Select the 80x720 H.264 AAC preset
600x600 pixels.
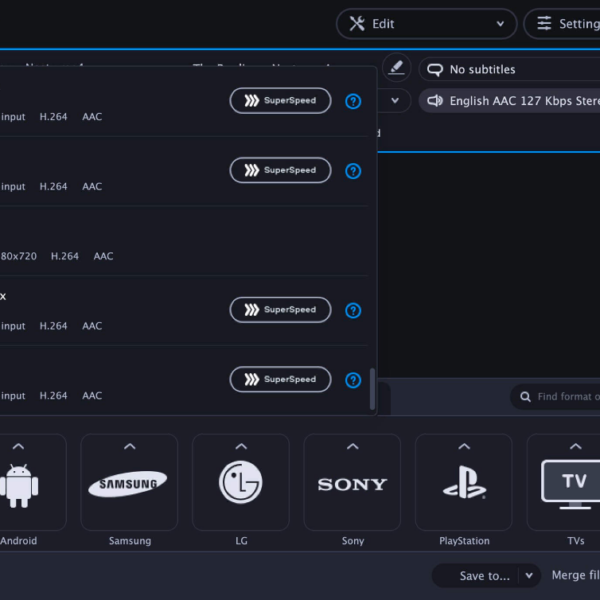click(150, 242)
